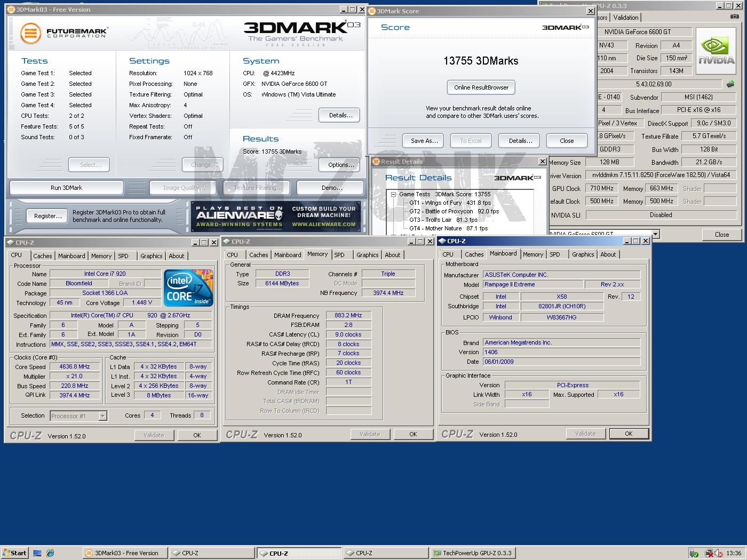Select GT3 - Troll's Lair result row
This screenshot has height=560, width=747.
click(x=443, y=220)
